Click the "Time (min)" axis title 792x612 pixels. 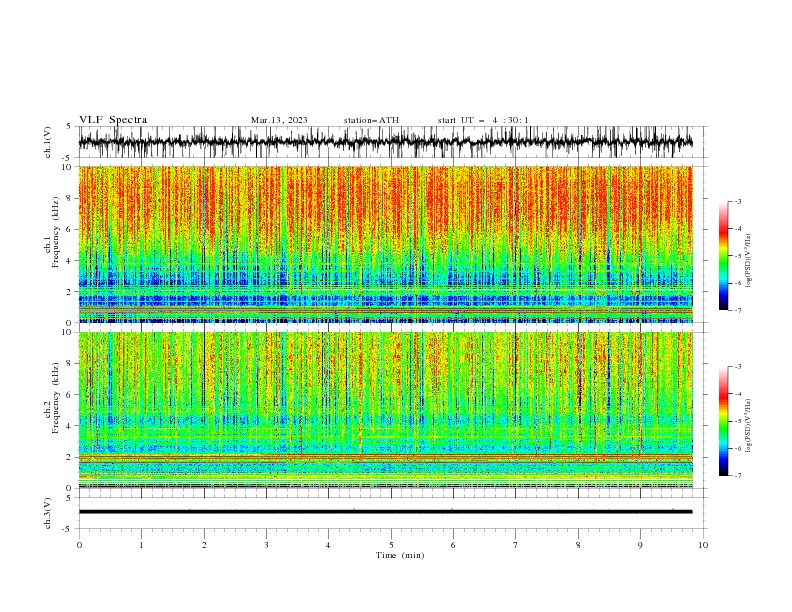(400, 555)
